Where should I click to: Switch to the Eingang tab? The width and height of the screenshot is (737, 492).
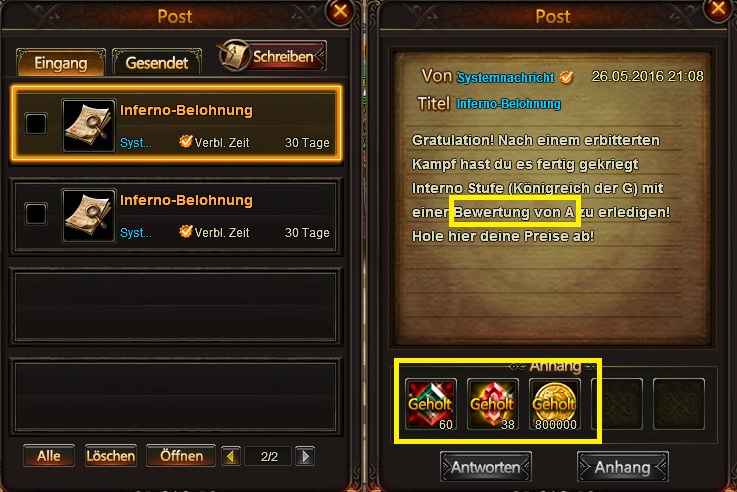point(61,63)
